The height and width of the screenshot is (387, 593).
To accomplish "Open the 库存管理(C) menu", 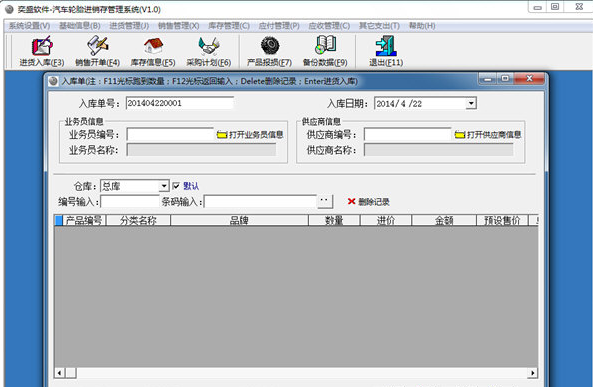I will [229, 26].
